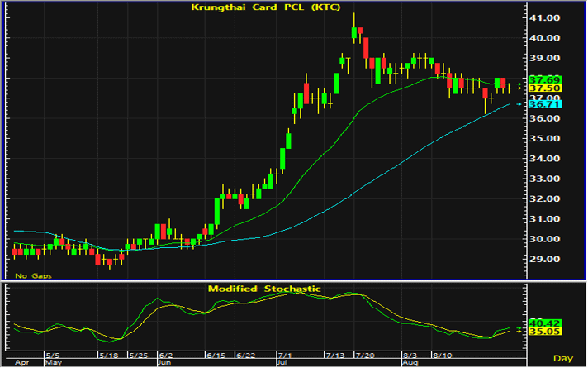Click the 5/25 date axis marker
Viewport: 588px width, 368px height.
point(139,356)
